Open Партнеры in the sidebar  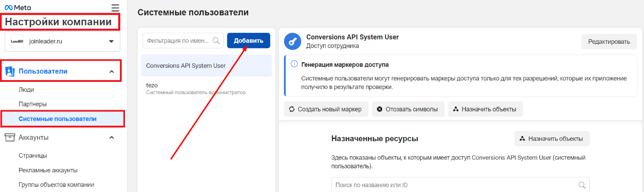(x=33, y=104)
